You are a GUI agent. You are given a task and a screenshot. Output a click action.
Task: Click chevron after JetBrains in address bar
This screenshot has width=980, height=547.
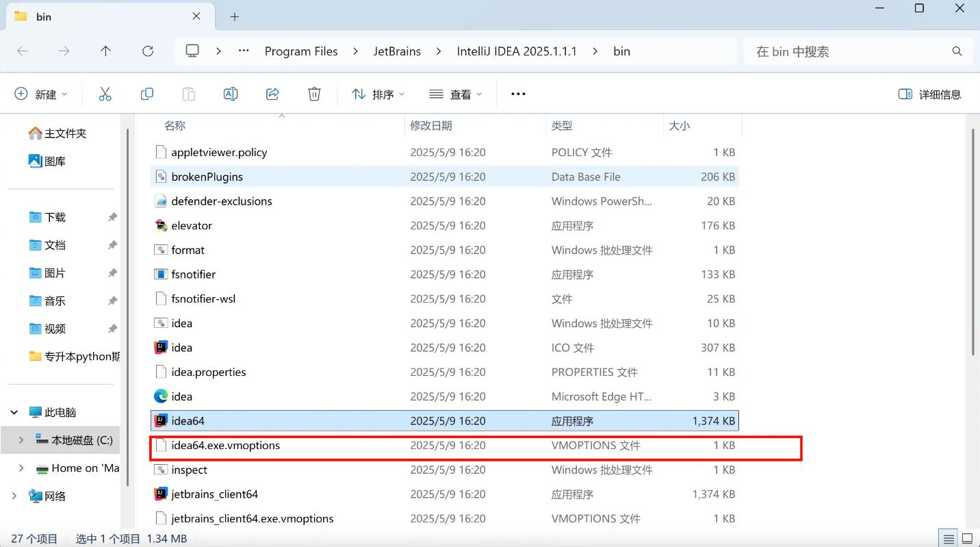point(439,51)
